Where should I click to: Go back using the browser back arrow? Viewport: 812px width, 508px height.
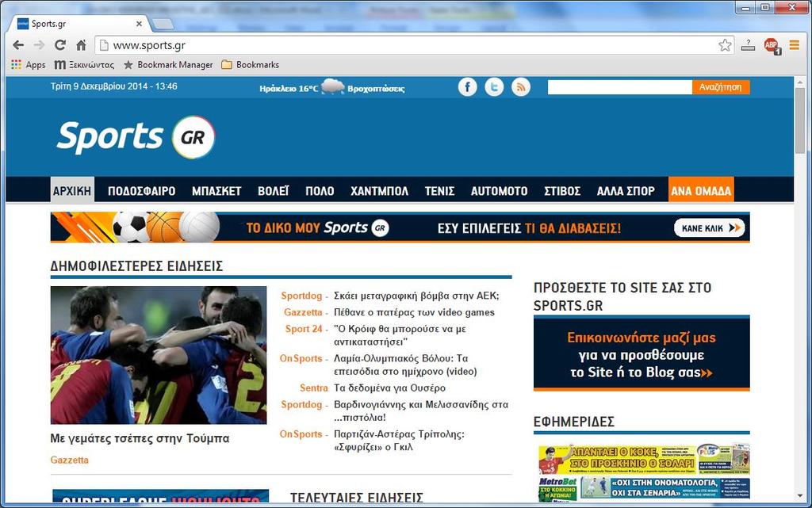pos(19,45)
